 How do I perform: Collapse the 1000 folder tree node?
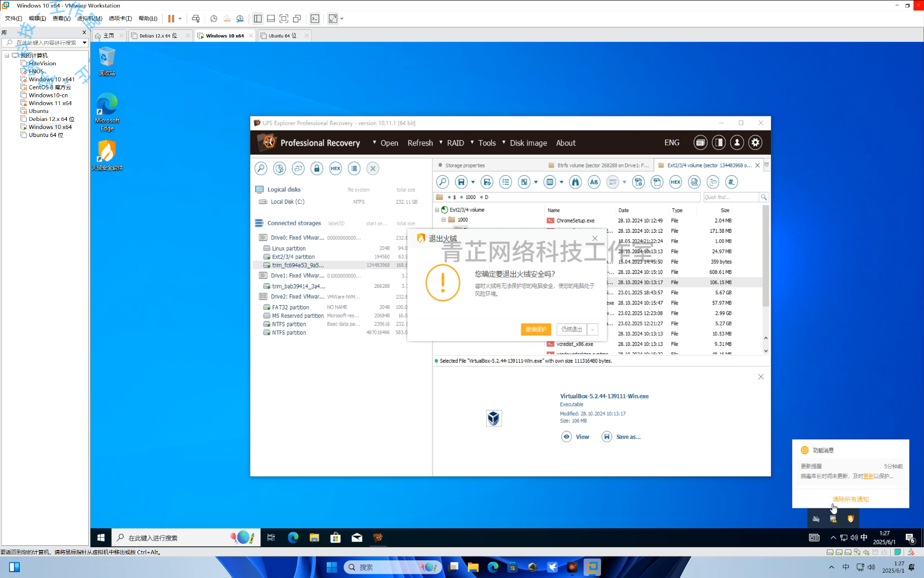coord(443,219)
